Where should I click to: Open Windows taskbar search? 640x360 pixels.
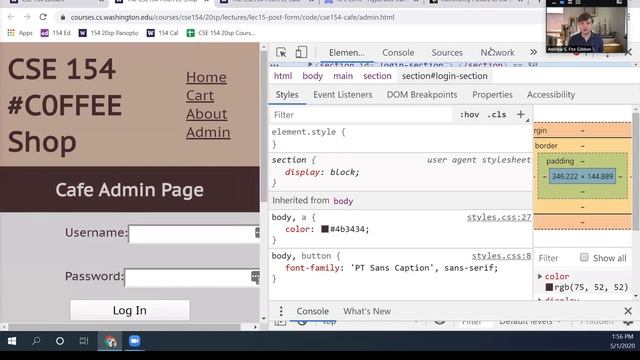point(36,341)
